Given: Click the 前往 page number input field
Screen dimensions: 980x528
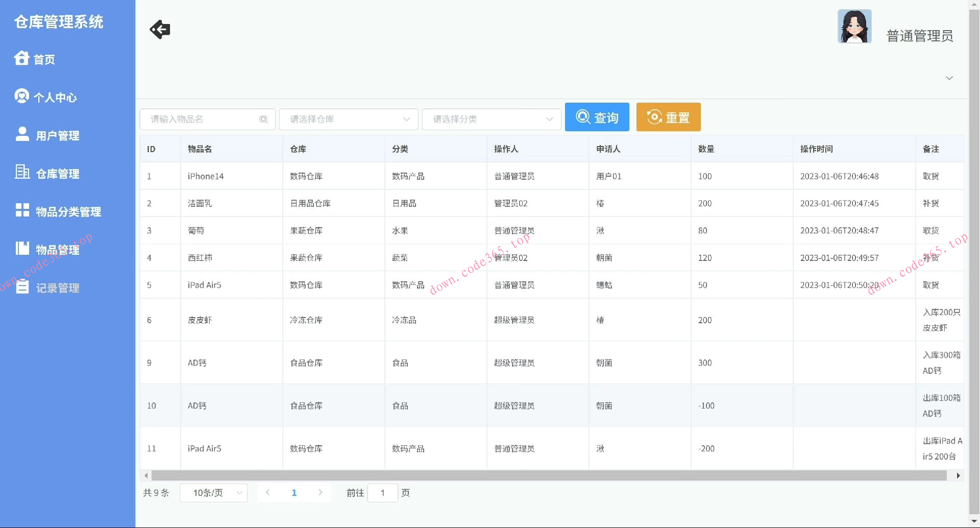Looking at the screenshot, I should [383, 492].
